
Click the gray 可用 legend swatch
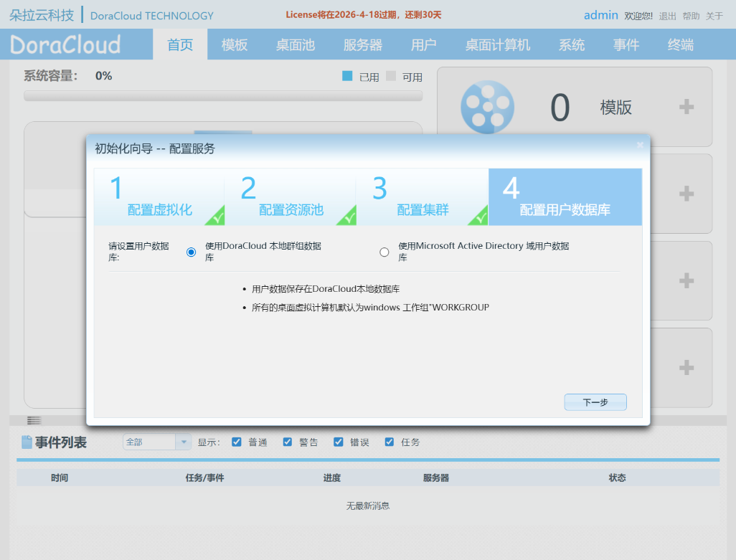click(391, 75)
